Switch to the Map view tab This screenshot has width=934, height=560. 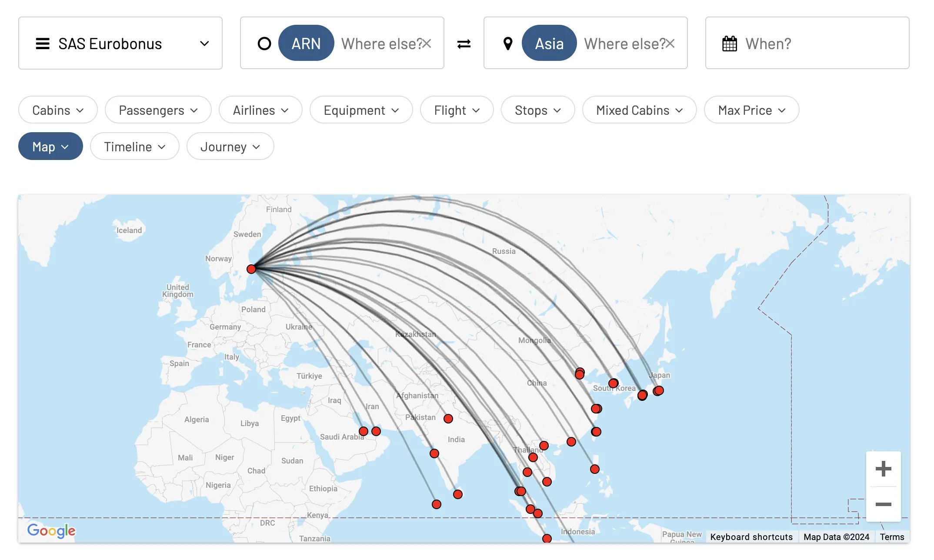click(x=50, y=147)
